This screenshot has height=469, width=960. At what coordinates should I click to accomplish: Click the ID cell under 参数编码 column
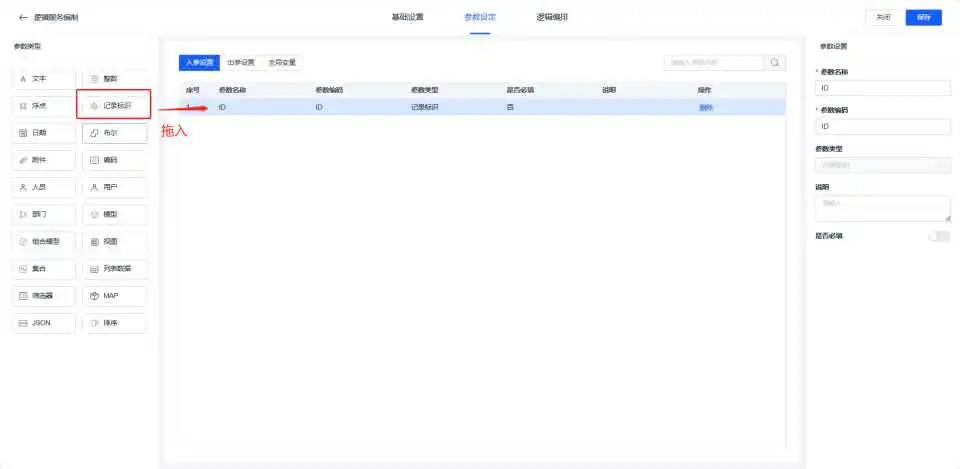pyautogui.click(x=319, y=108)
